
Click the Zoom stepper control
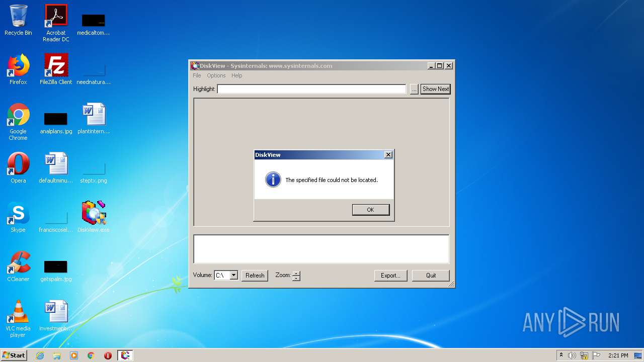pyautogui.click(x=296, y=276)
